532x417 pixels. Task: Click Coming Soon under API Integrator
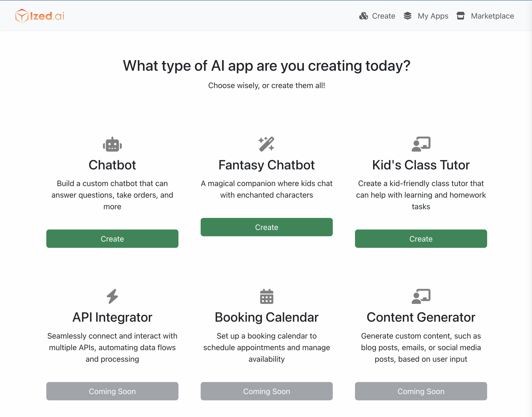(112, 391)
